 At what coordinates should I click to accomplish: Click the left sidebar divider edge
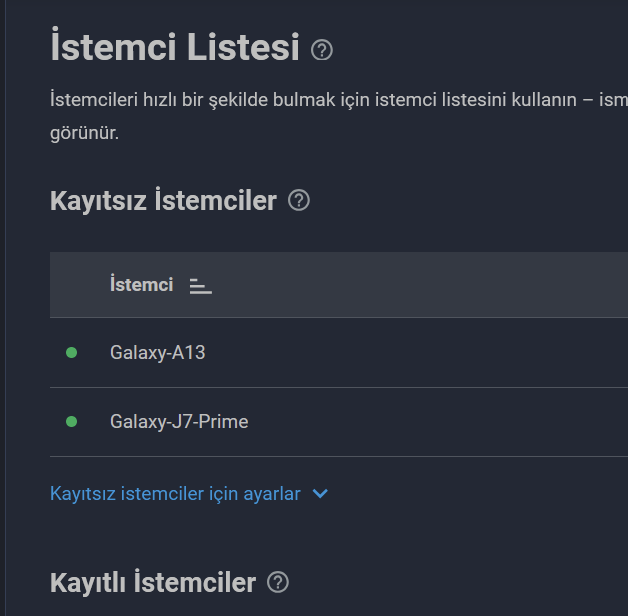tap(5, 308)
